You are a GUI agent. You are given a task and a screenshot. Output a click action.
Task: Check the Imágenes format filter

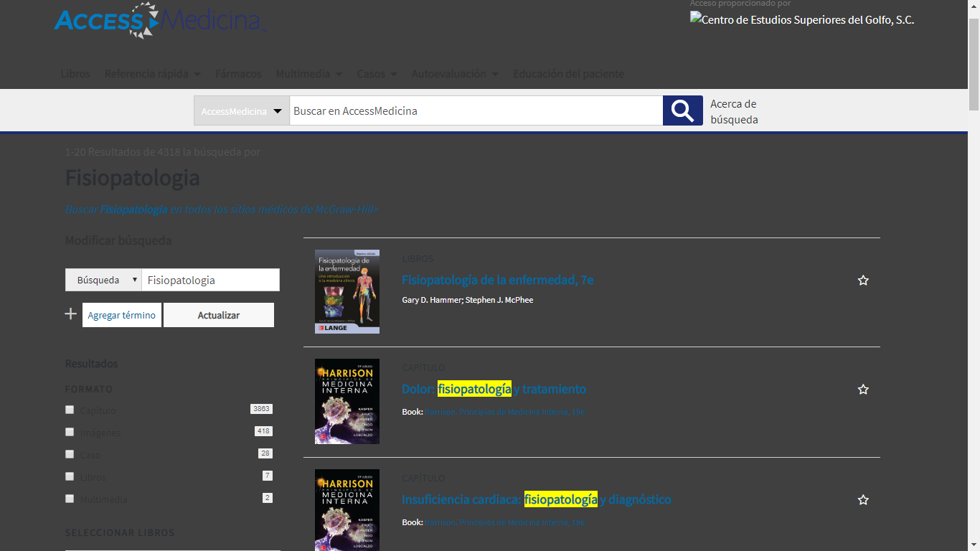tap(70, 432)
